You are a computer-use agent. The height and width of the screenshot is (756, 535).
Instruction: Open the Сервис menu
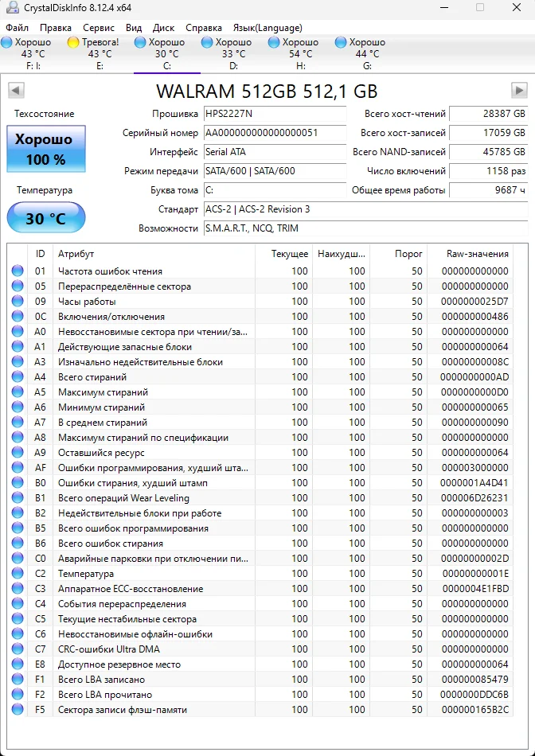click(x=99, y=28)
